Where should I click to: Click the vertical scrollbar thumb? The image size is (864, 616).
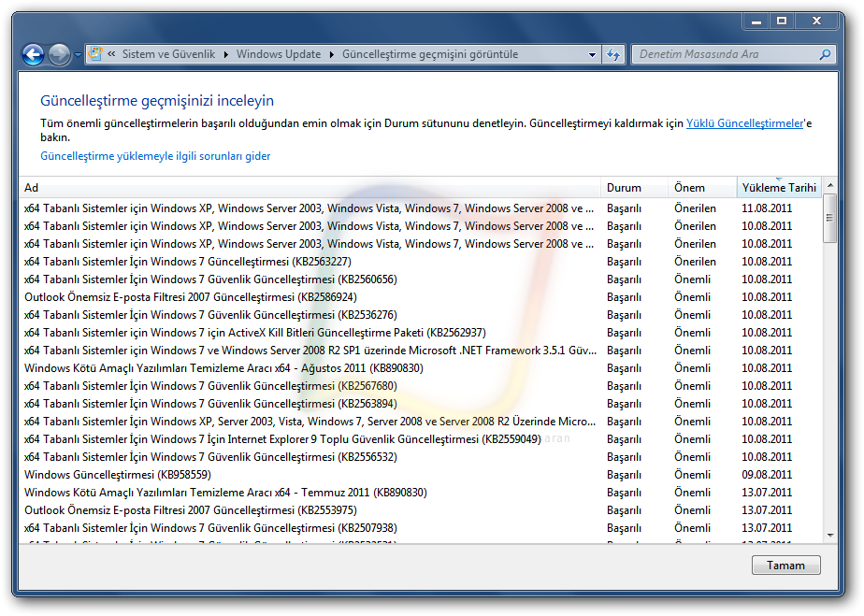point(829,218)
